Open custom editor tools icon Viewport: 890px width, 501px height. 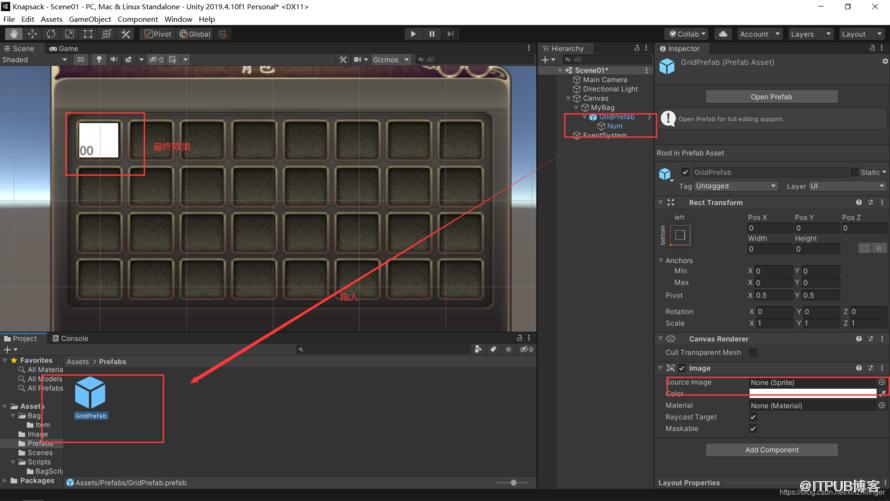pos(125,34)
